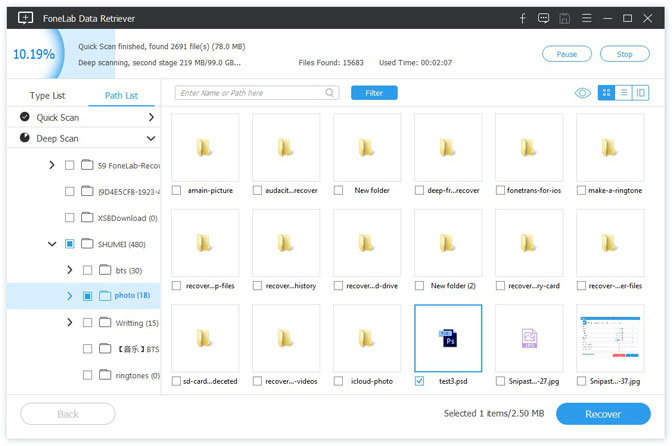Select the recover-...er-files folder
The width and height of the screenshot is (672, 446).
point(610,243)
